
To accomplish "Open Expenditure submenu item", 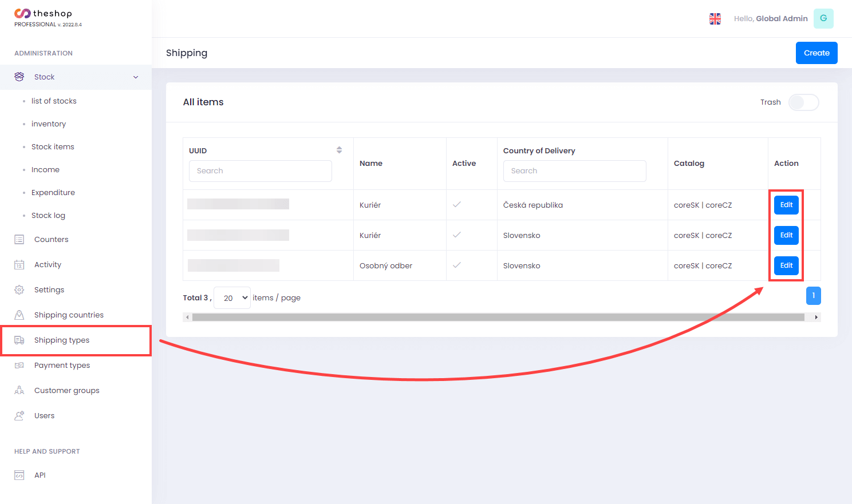I will point(53,193).
